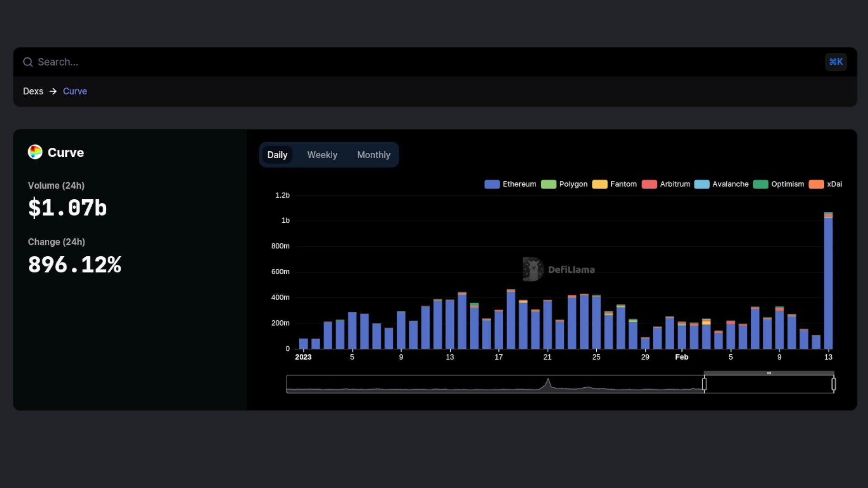Click the volume spike in overview timeline
This screenshot has height=488, width=868.
click(548, 384)
